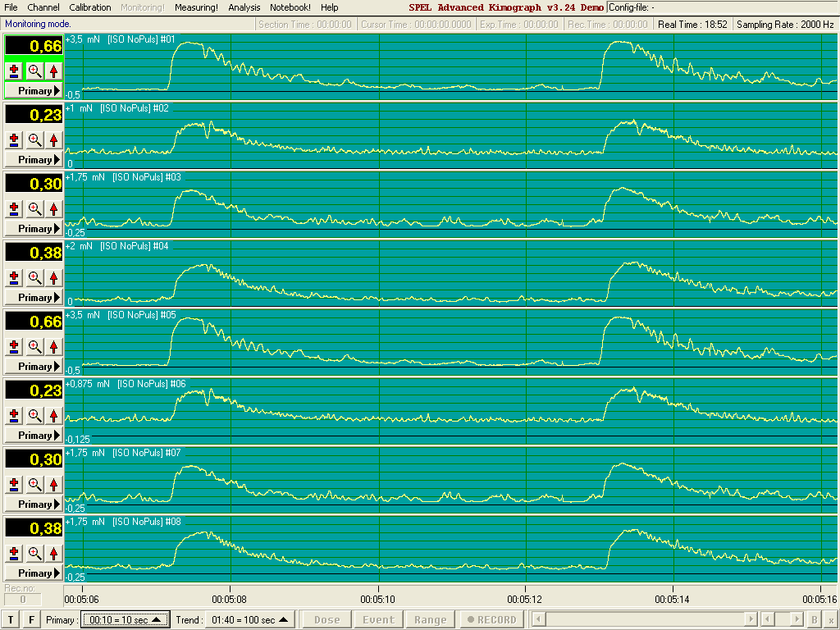This screenshot has width=840, height=630.
Task: Expand the Primary dropdown for channel #08
Action: coord(34,573)
